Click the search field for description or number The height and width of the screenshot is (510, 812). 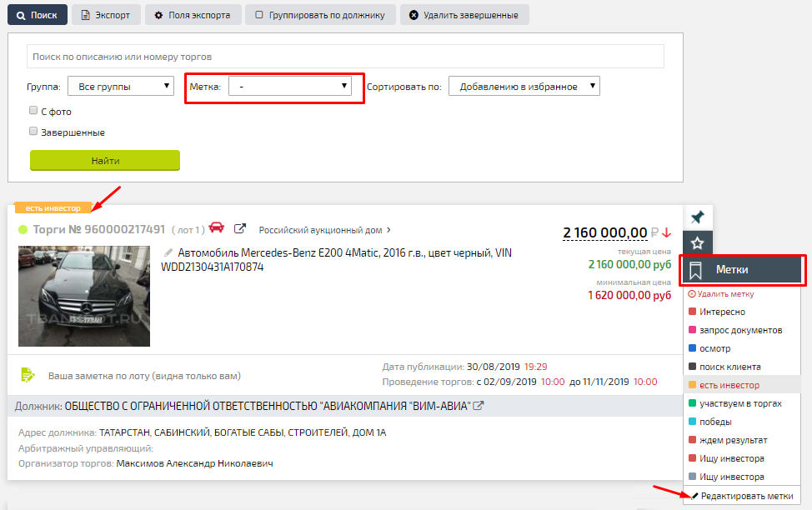point(345,57)
